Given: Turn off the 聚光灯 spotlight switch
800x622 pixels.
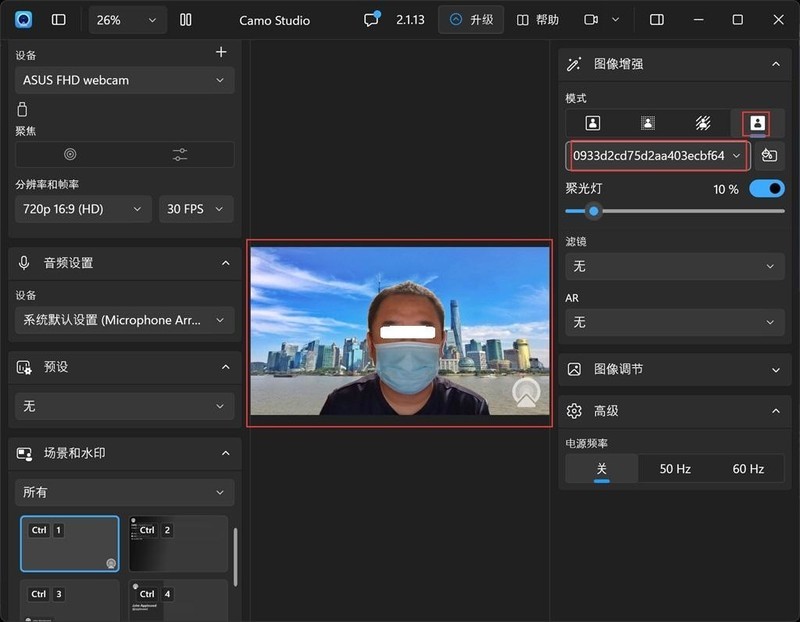Looking at the screenshot, I should click(x=767, y=188).
